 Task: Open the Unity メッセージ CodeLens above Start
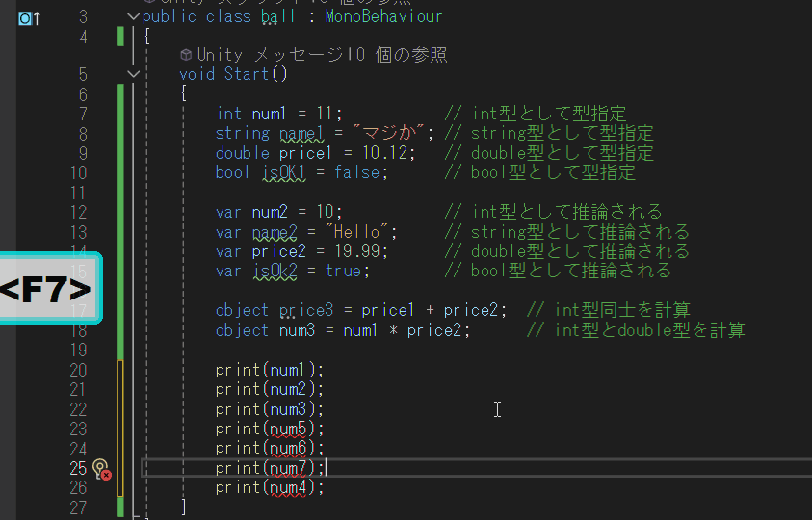click(x=270, y=54)
